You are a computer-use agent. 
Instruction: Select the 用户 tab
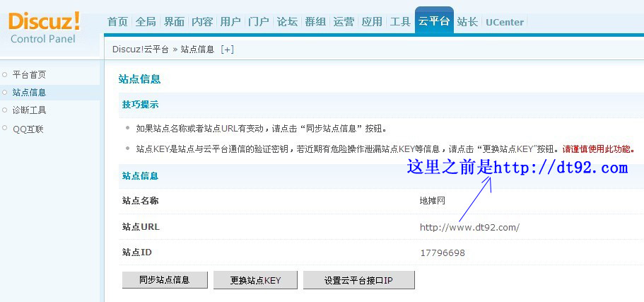coord(230,22)
